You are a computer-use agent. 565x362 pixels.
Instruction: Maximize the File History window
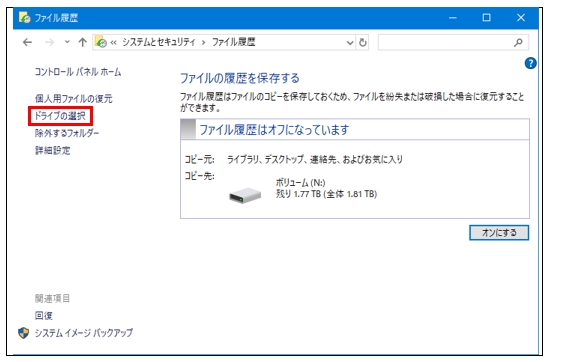[486, 18]
